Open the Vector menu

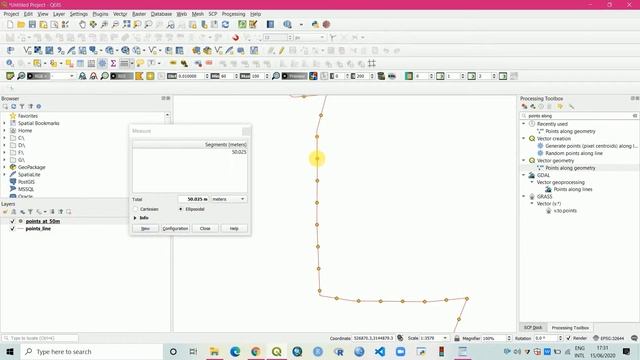tap(120, 14)
